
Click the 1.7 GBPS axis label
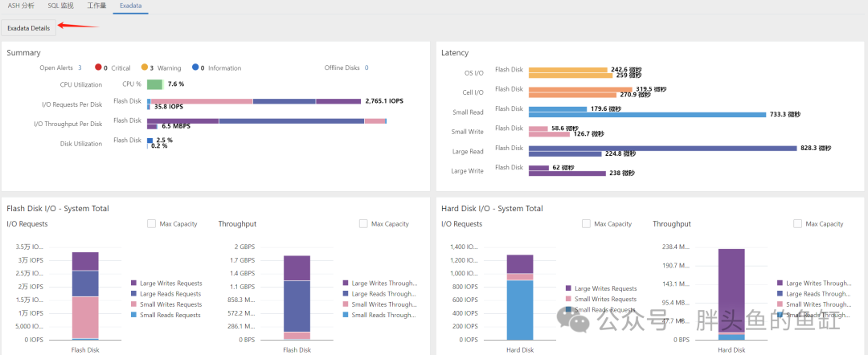(x=241, y=260)
